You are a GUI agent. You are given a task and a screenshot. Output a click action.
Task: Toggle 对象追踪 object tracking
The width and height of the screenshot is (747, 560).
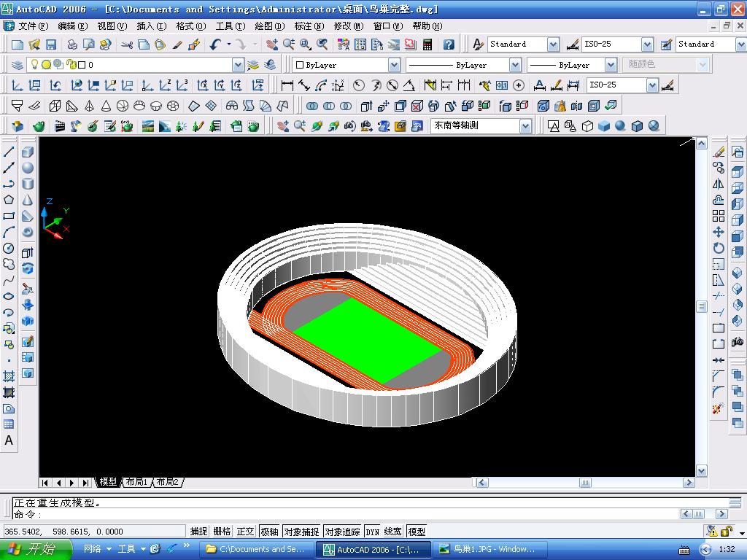(x=342, y=532)
